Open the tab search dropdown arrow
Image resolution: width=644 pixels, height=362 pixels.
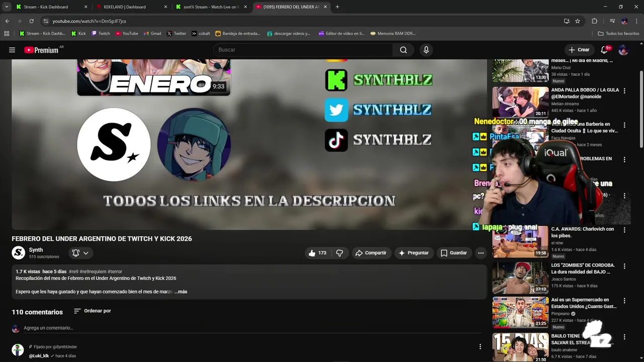tap(7, 7)
